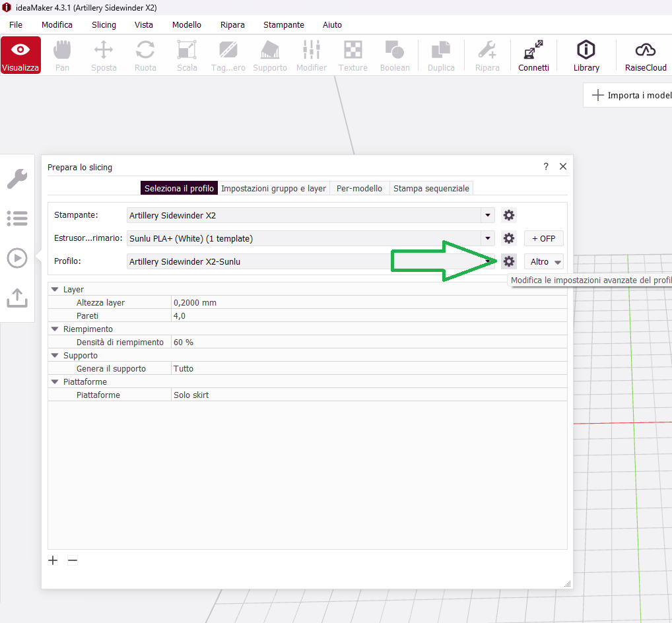The image size is (672, 623).
Task: Edit the Altezza layer value 0,2000 mm
Action: coord(369,302)
